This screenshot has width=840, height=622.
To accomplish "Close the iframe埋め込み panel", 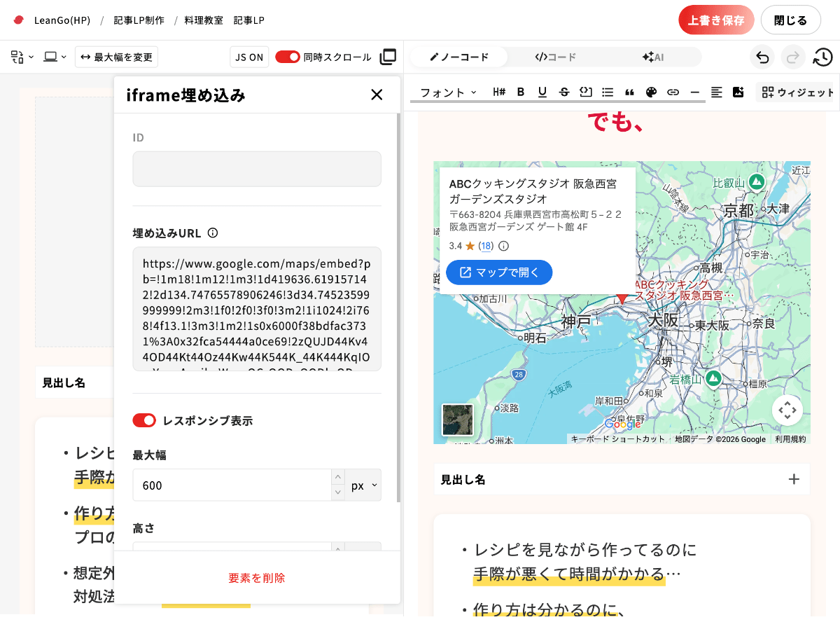I will (x=377, y=95).
